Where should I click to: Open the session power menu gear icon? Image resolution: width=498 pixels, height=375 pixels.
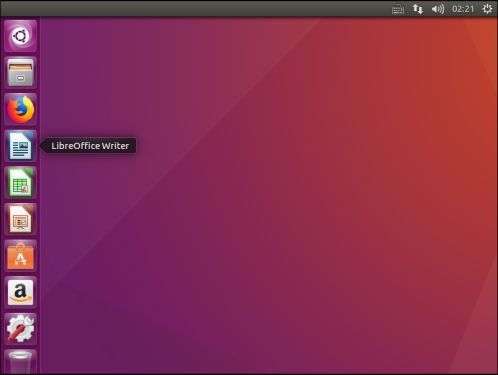pos(487,9)
